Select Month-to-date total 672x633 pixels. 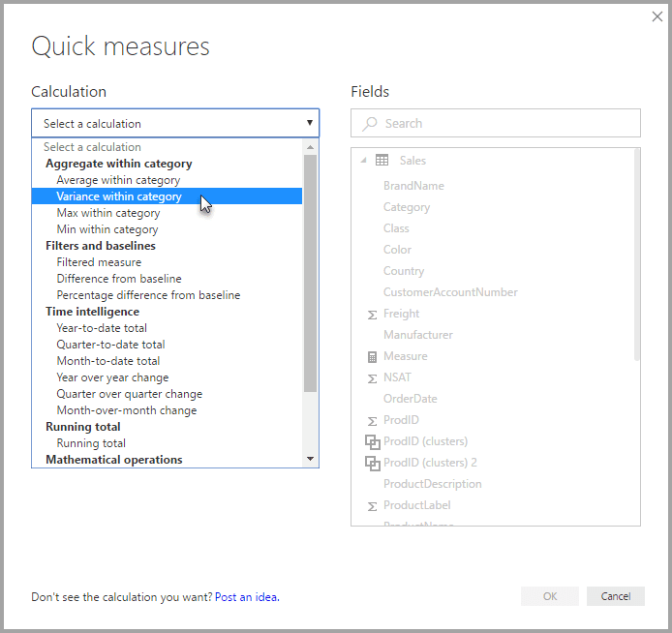coord(167,361)
